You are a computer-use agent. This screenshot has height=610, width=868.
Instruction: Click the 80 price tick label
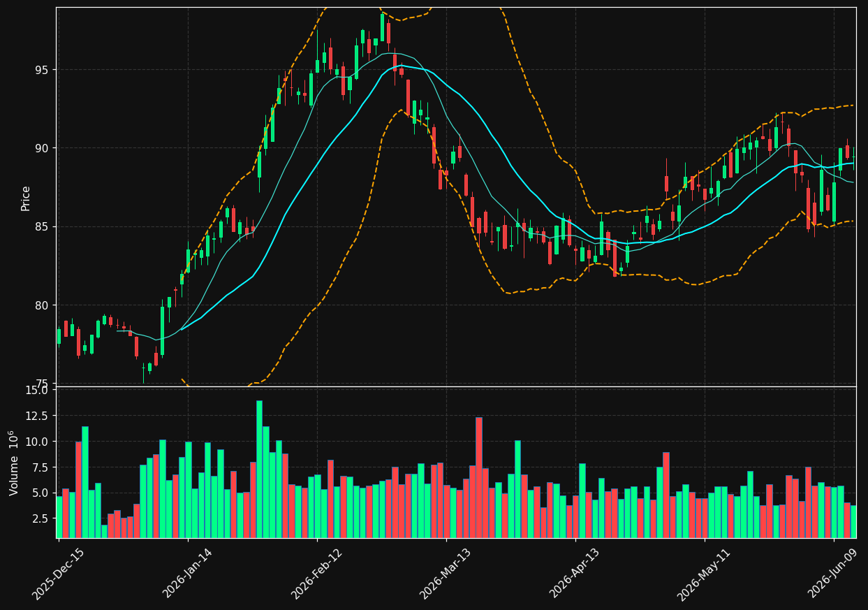(43, 305)
